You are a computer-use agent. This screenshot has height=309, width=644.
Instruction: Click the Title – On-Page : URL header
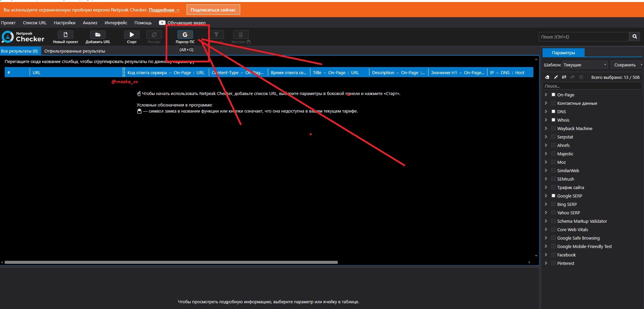(339, 72)
